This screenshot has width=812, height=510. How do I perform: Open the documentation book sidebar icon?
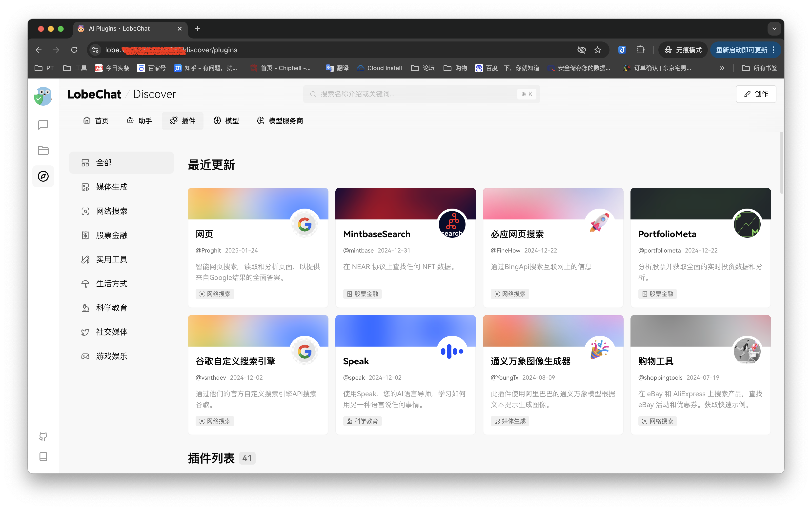tap(43, 457)
